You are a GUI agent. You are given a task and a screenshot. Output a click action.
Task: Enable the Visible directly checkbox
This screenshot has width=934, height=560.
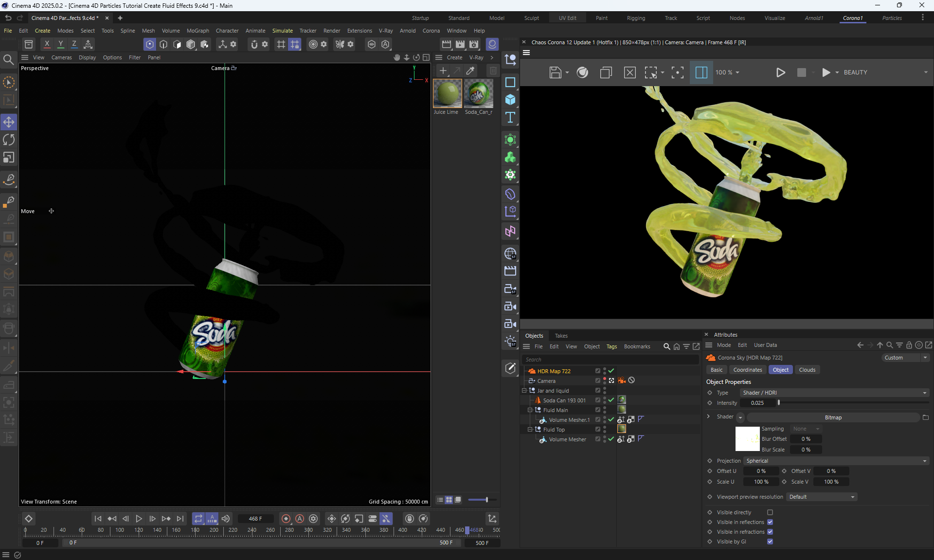click(x=770, y=512)
